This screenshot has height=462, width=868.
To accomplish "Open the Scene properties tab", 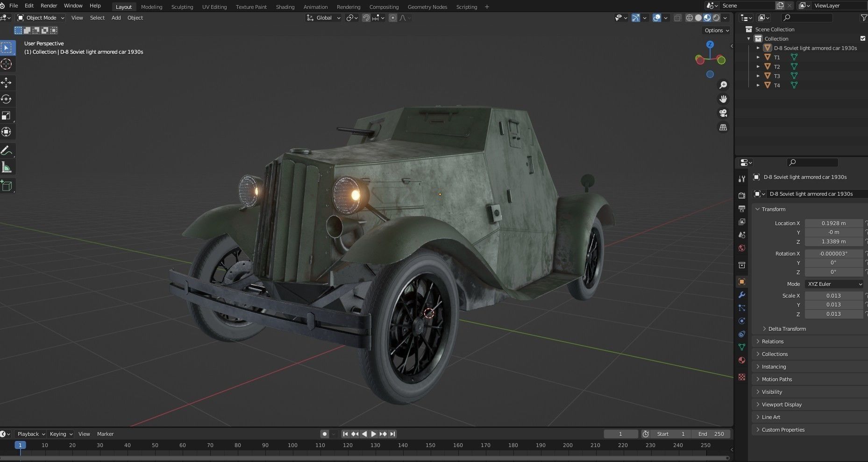I will [742, 235].
